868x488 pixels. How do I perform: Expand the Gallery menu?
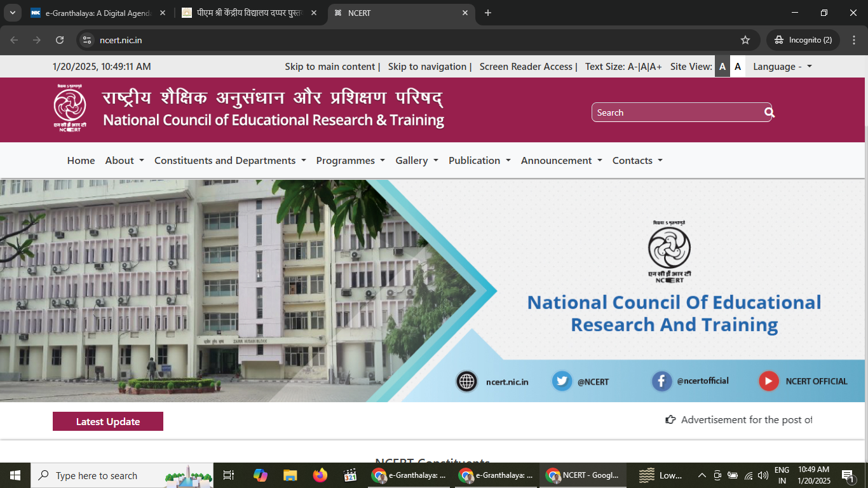coord(417,161)
